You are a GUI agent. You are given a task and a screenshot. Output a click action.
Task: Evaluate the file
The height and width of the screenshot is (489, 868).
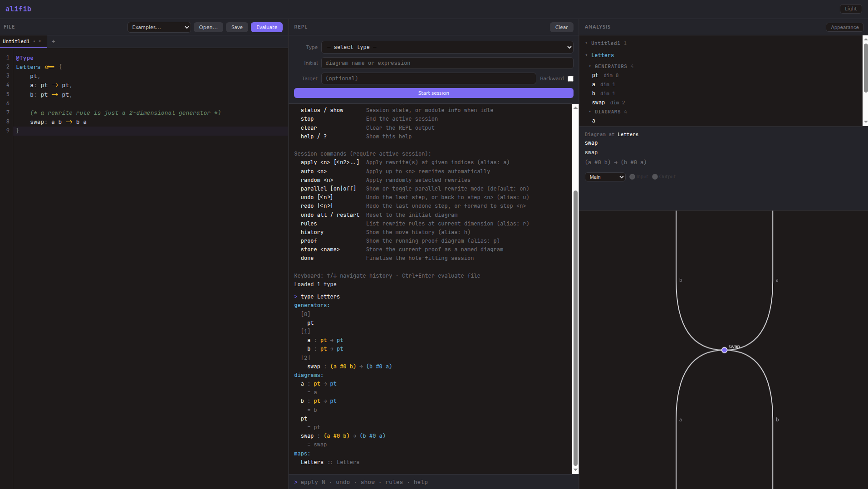(x=267, y=27)
